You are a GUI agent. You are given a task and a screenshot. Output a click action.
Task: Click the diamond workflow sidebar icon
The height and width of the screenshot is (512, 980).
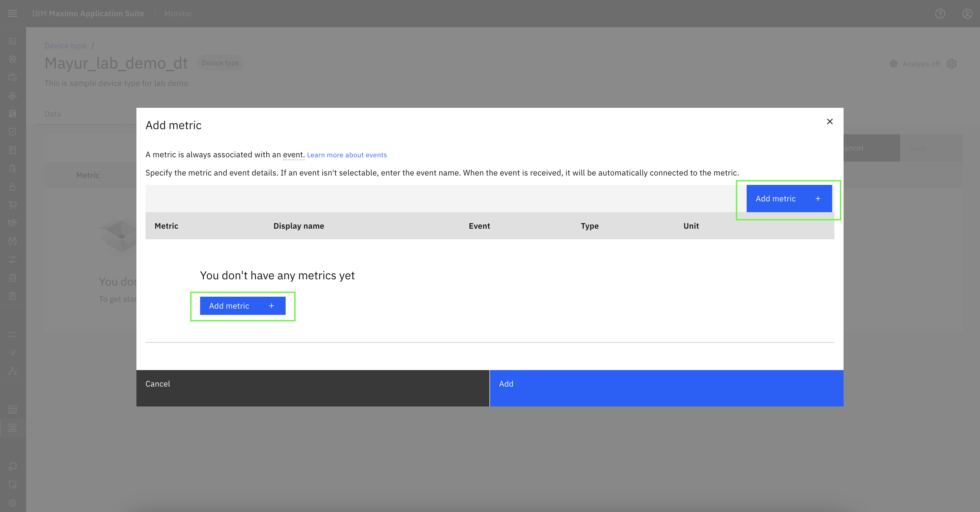coord(13,96)
